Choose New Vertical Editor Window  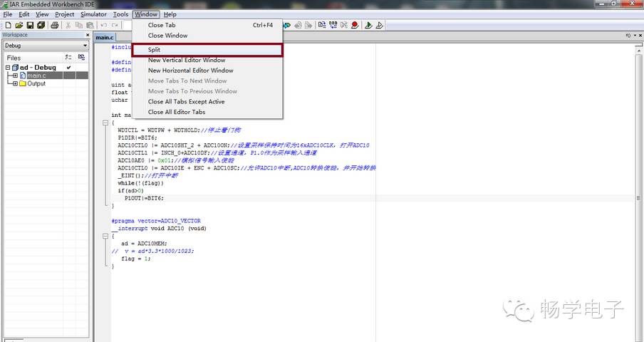pos(207,60)
